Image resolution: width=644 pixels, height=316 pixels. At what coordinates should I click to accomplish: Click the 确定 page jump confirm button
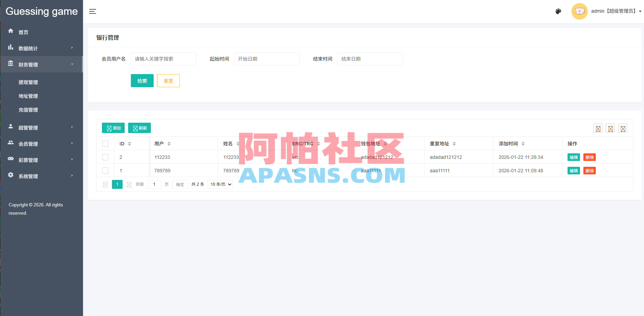[180, 184]
